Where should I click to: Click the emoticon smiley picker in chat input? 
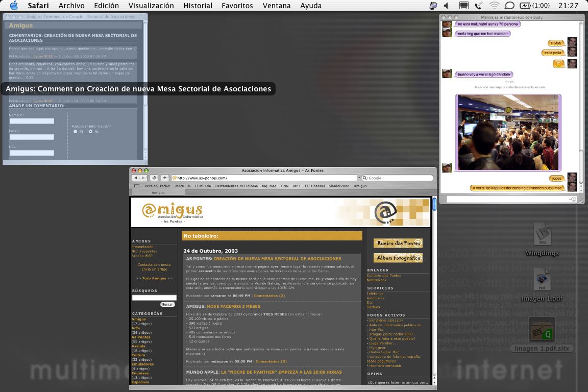(x=573, y=199)
